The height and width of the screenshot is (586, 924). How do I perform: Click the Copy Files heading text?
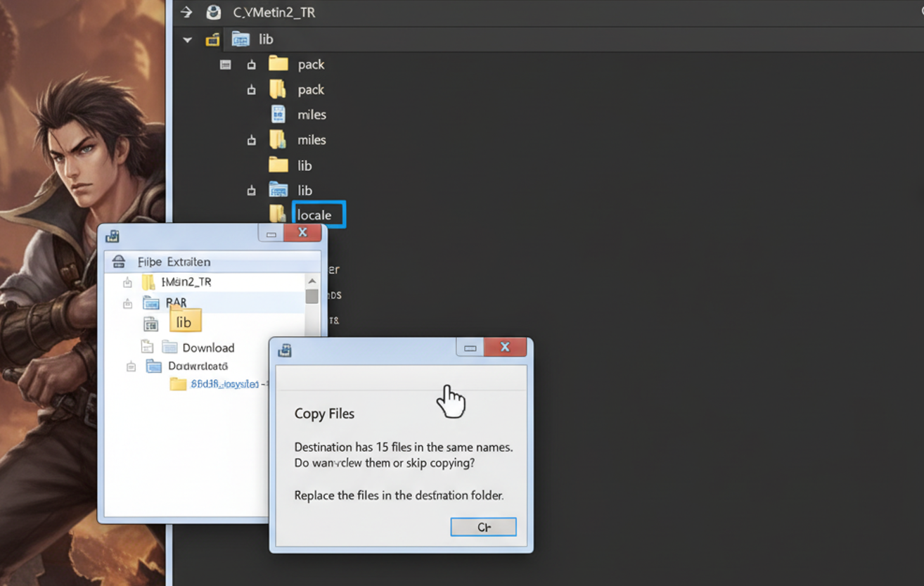[324, 414]
